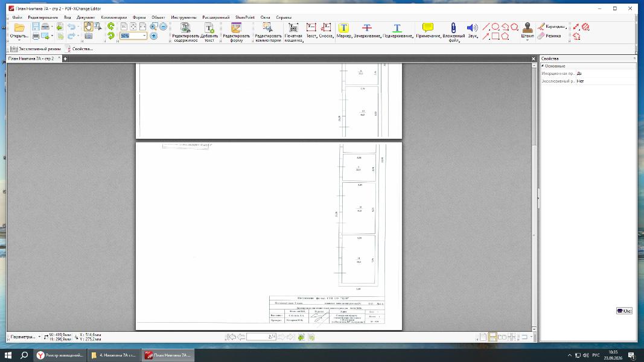This screenshot has width=644, height=362.
Task: Open the Файл menu
Action: pos(18,17)
